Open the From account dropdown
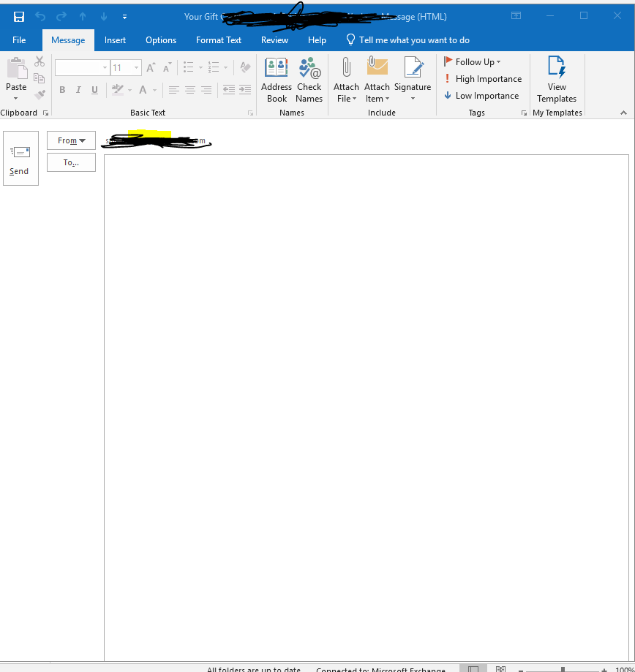 coord(71,140)
